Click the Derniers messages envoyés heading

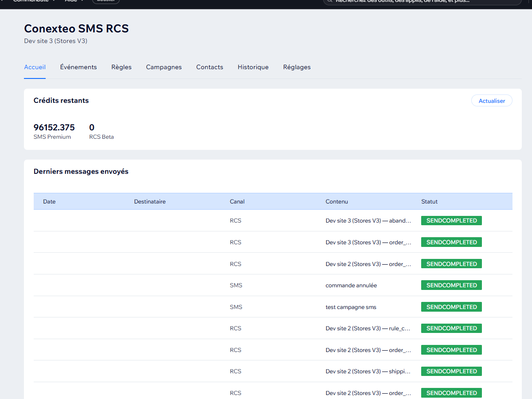pos(81,172)
